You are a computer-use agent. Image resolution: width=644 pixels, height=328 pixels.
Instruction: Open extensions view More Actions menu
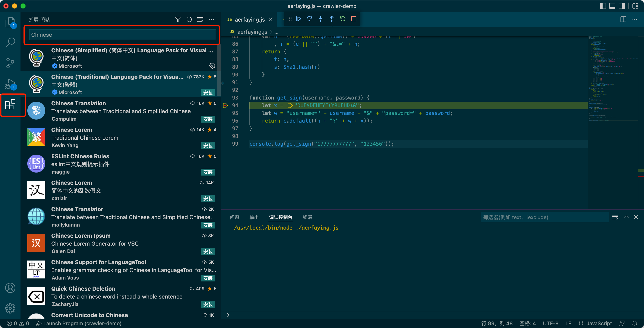click(212, 19)
